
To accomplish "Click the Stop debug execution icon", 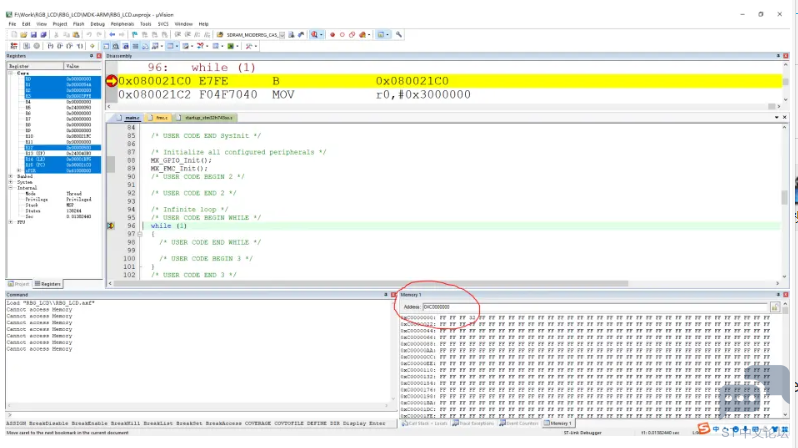I will point(36,46).
